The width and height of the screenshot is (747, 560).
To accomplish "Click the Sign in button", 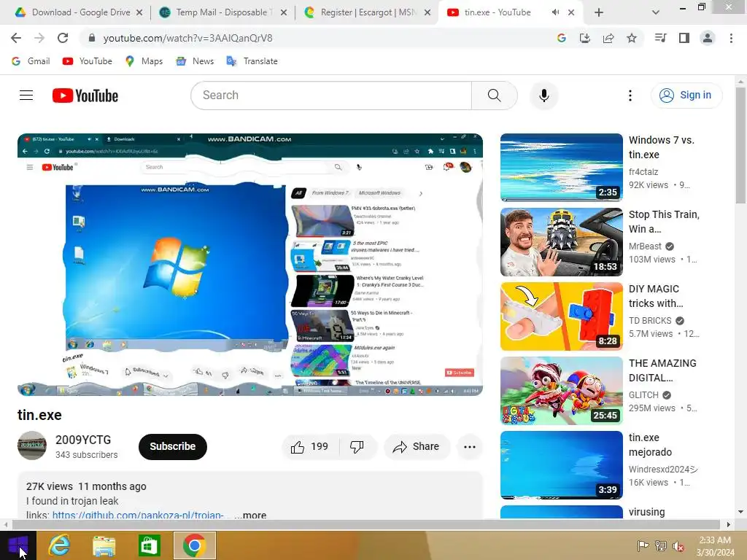I will (686, 96).
